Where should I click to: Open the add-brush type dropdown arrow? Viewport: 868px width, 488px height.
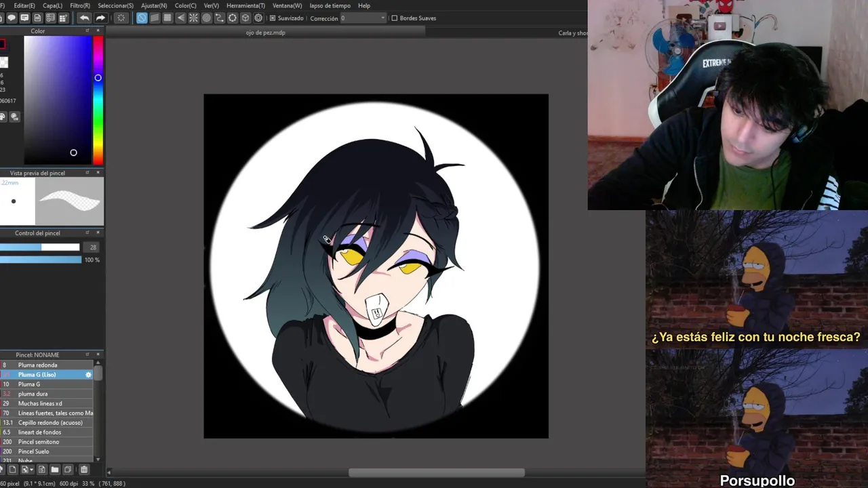pos(31,469)
